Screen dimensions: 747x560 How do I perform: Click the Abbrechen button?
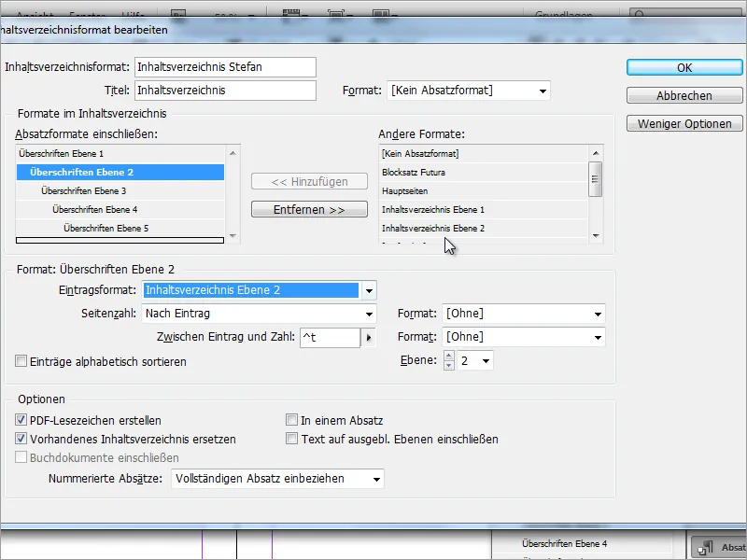click(x=684, y=96)
